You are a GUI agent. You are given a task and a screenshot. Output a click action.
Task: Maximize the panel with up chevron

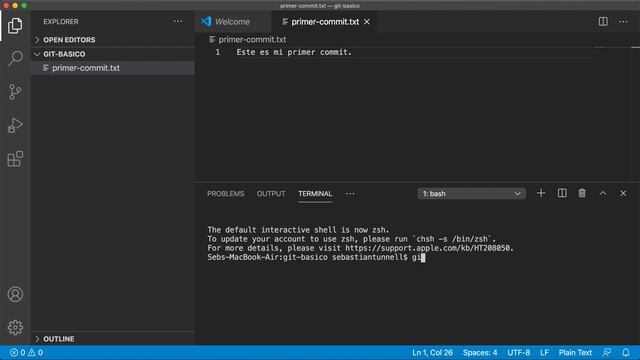[x=603, y=193]
